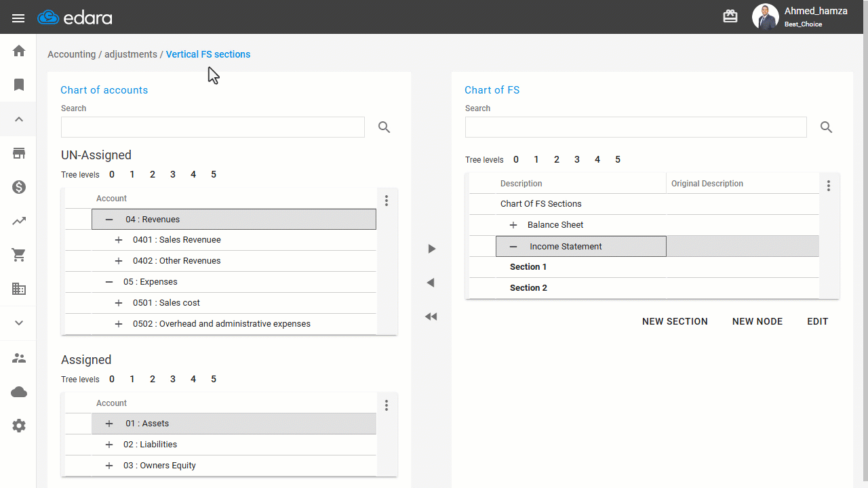Open UN-Assigned table three-dot menu
Screen dimensions: 868x488
click(x=387, y=201)
